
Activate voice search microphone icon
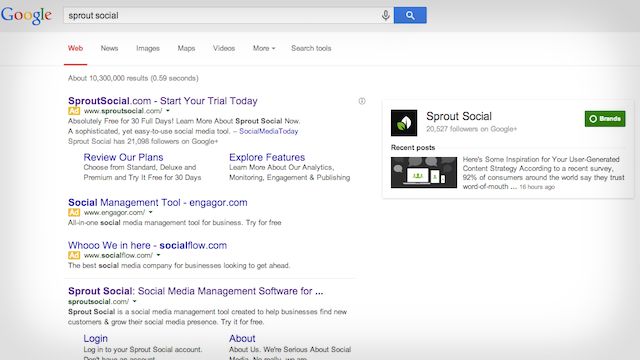point(385,16)
